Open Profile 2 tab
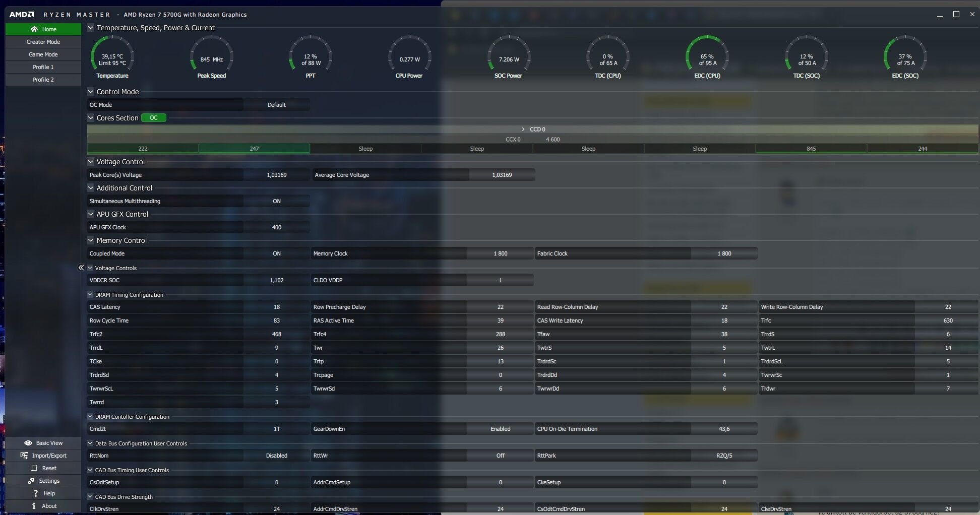The height and width of the screenshot is (515, 980). pyautogui.click(x=43, y=80)
